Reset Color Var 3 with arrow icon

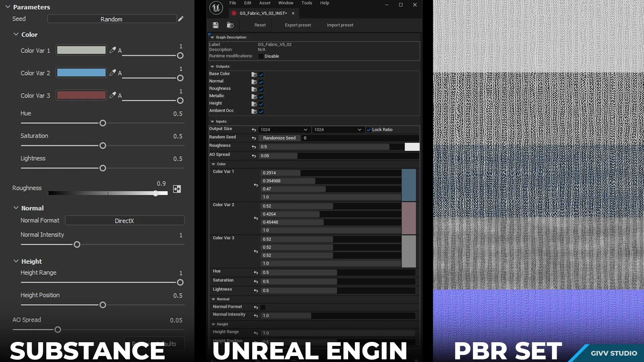pyautogui.click(x=256, y=251)
